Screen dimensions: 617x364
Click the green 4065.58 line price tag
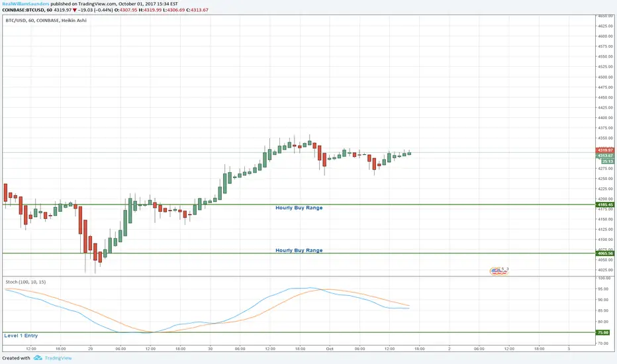(605, 253)
